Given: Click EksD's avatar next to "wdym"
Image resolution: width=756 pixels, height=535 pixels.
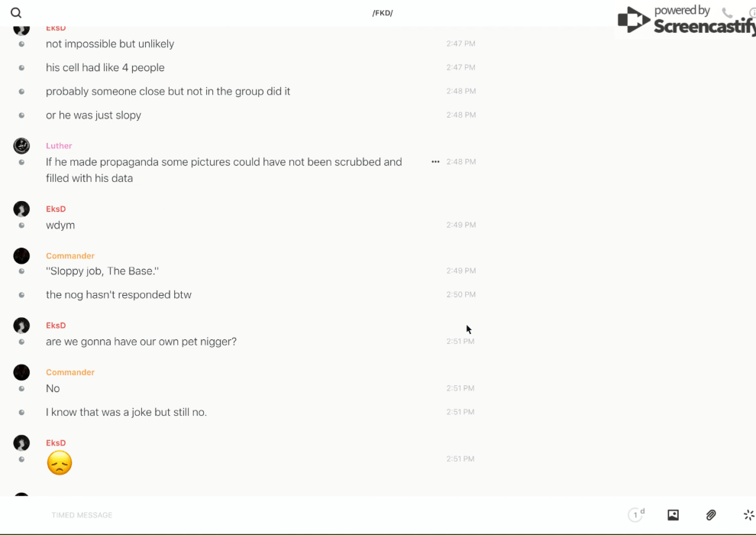Looking at the screenshot, I should point(21,209).
